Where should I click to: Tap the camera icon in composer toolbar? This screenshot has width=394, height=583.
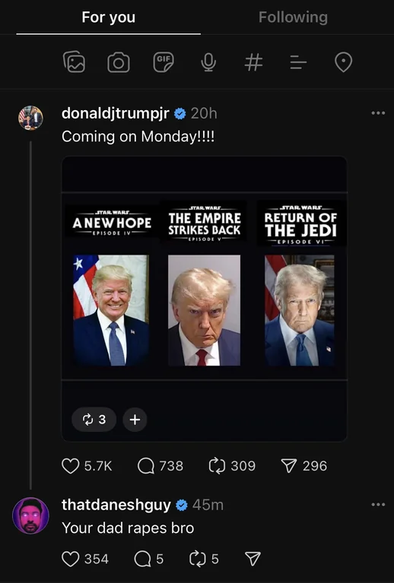119,62
